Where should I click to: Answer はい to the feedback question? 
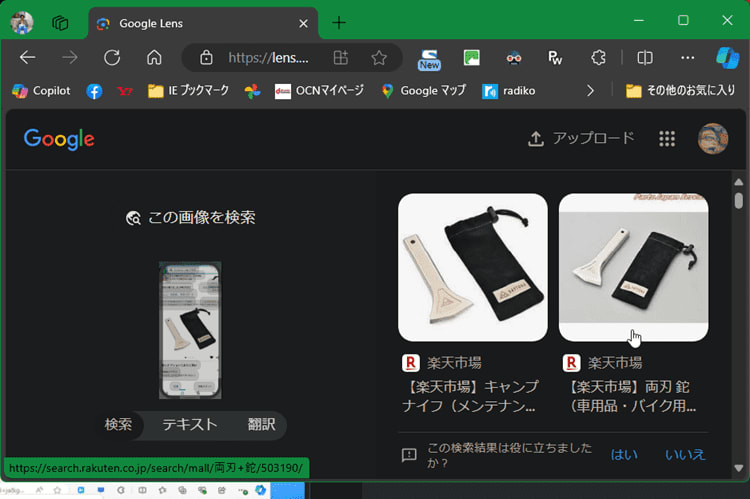click(624, 454)
